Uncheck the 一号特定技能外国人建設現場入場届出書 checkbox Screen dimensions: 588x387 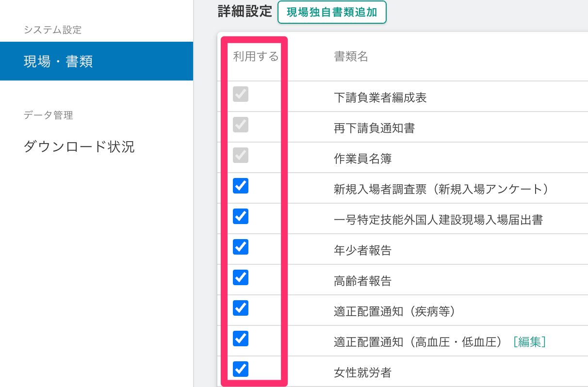tap(241, 216)
